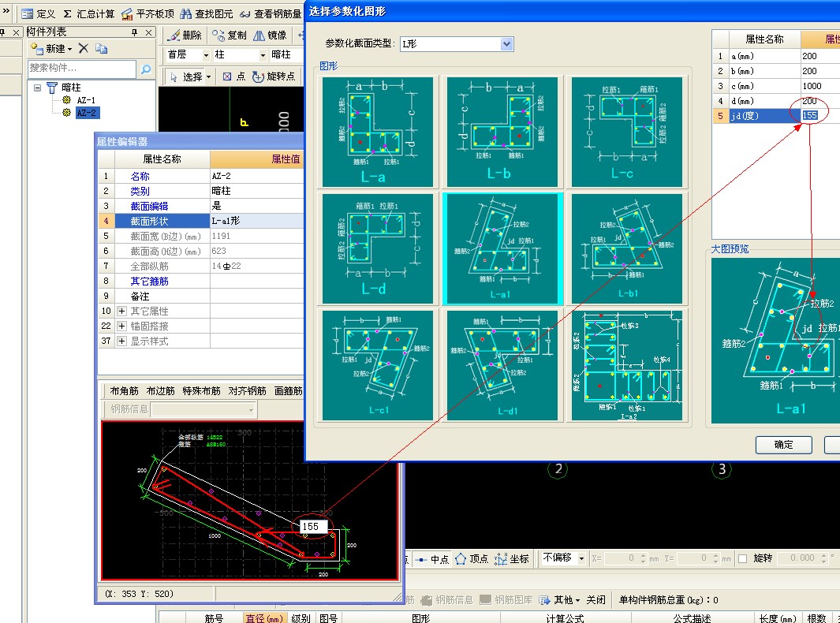Switch to 布角筋 mode

(124, 391)
